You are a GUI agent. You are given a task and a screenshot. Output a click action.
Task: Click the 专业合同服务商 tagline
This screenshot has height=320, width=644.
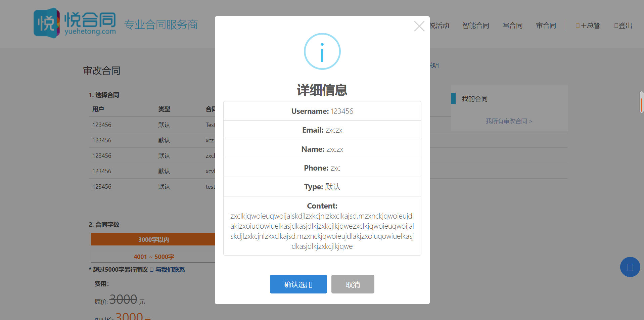pos(161,25)
